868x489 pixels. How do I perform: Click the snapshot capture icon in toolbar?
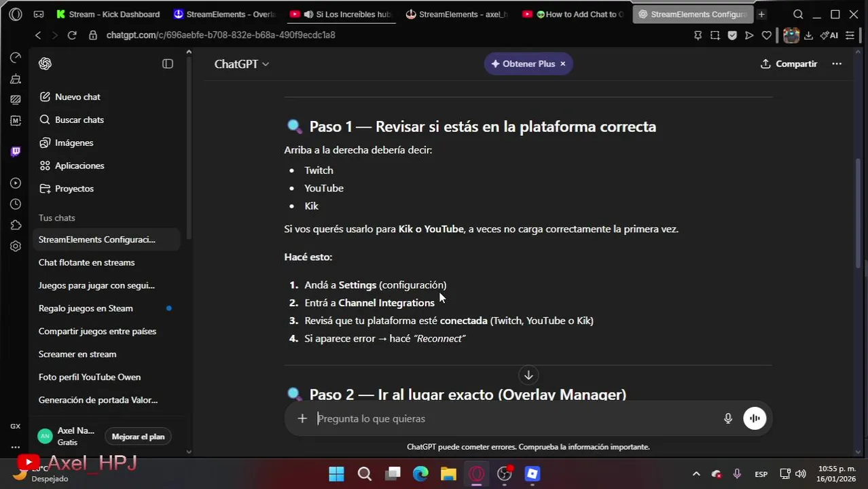pos(715,35)
